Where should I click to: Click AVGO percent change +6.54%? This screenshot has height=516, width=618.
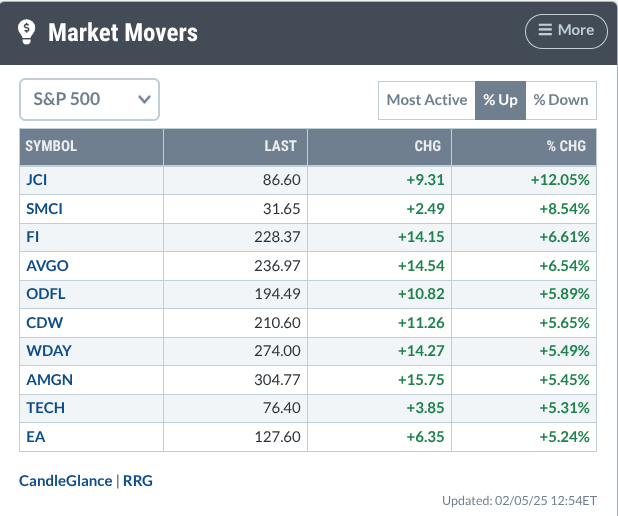coord(564,266)
